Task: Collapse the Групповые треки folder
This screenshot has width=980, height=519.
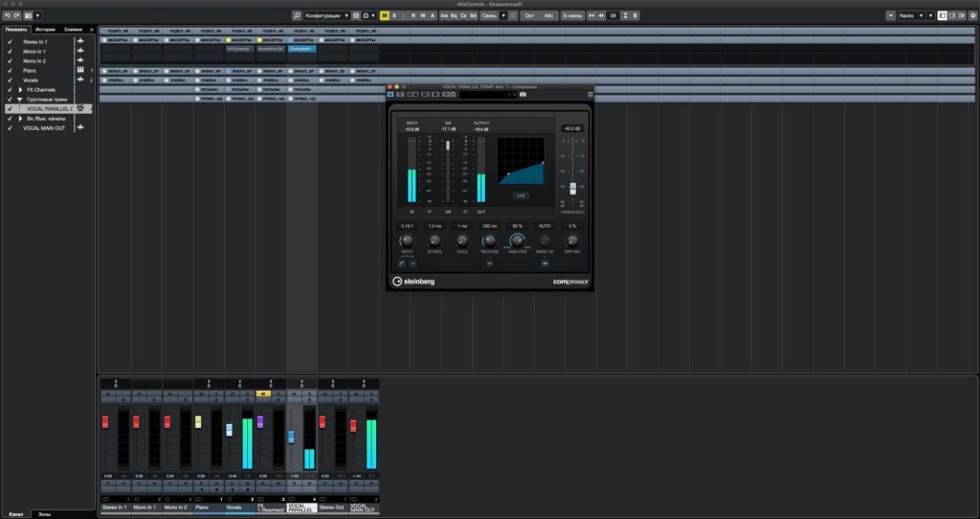Action: (x=20, y=100)
